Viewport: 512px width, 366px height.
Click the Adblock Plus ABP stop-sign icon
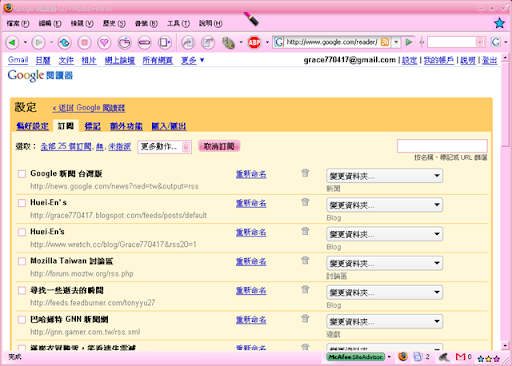pos(254,42)
